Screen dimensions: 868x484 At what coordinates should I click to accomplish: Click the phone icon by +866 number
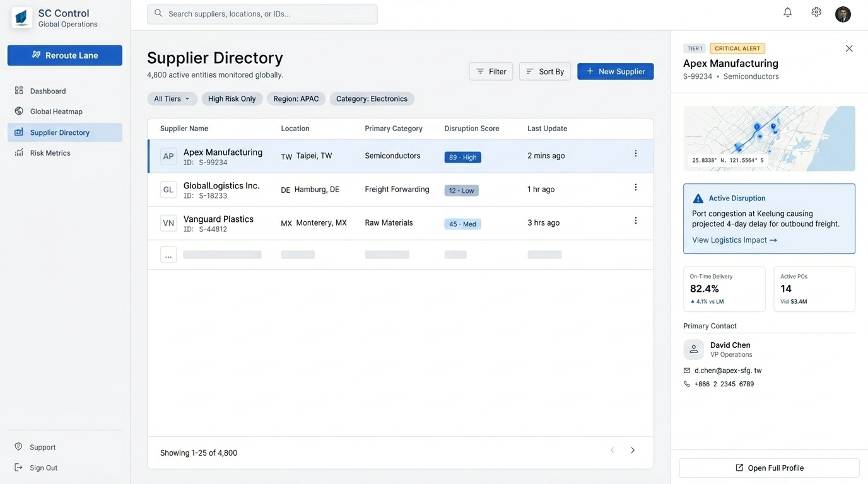pos(687,384)
